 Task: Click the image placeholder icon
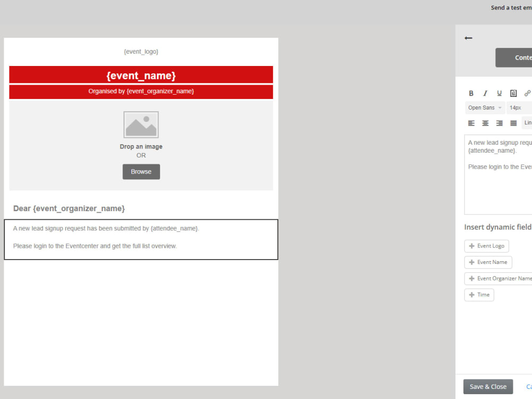click(141, 124)
